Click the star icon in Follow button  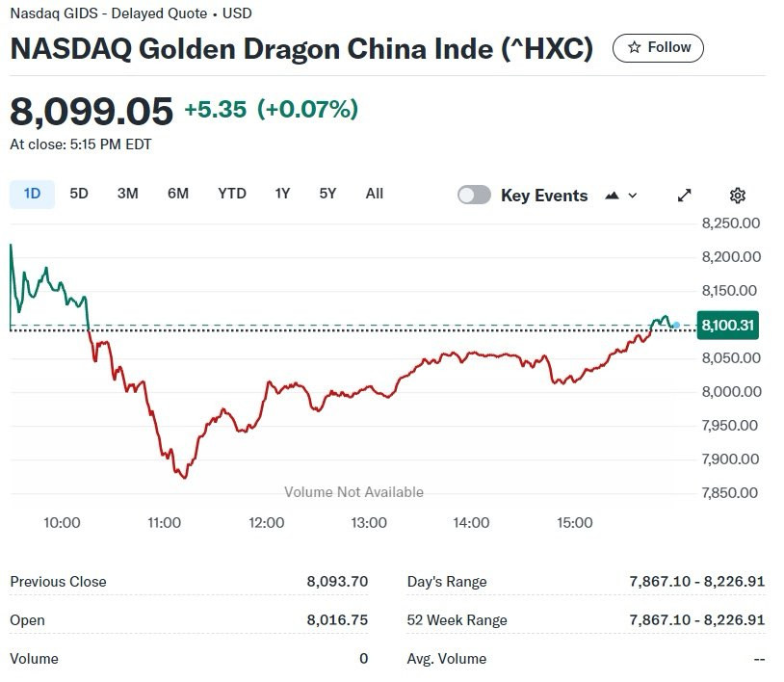pos(634,47)
